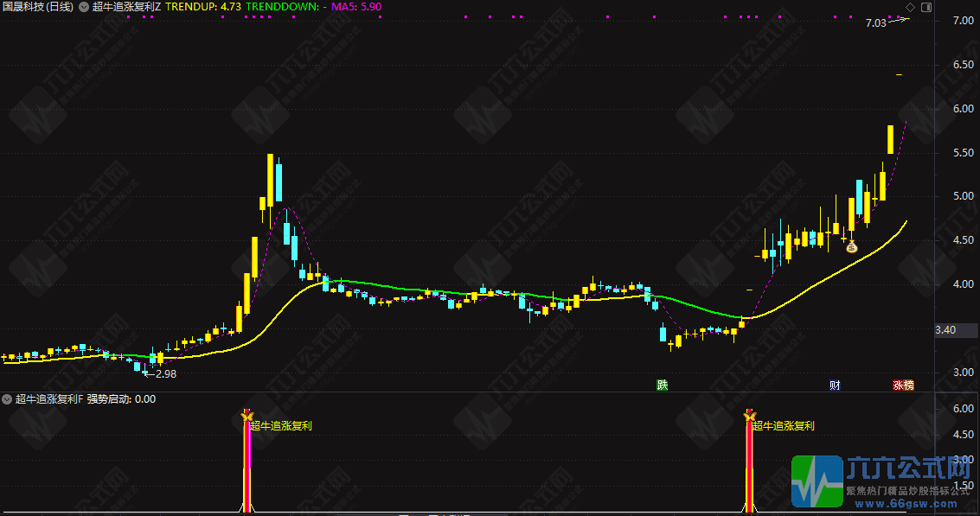Click the green 跌 event marker

[663, 385]
